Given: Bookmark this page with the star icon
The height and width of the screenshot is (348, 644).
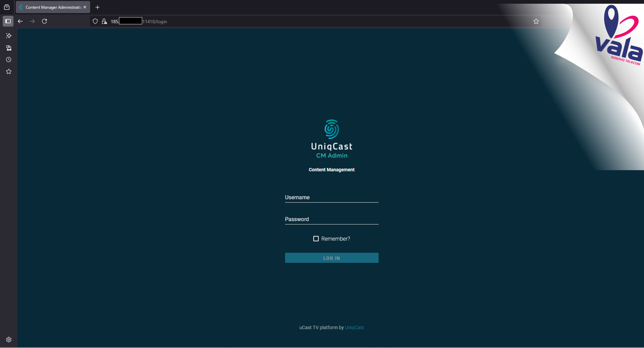Looking at the screenshot, I should pos(536,21).
